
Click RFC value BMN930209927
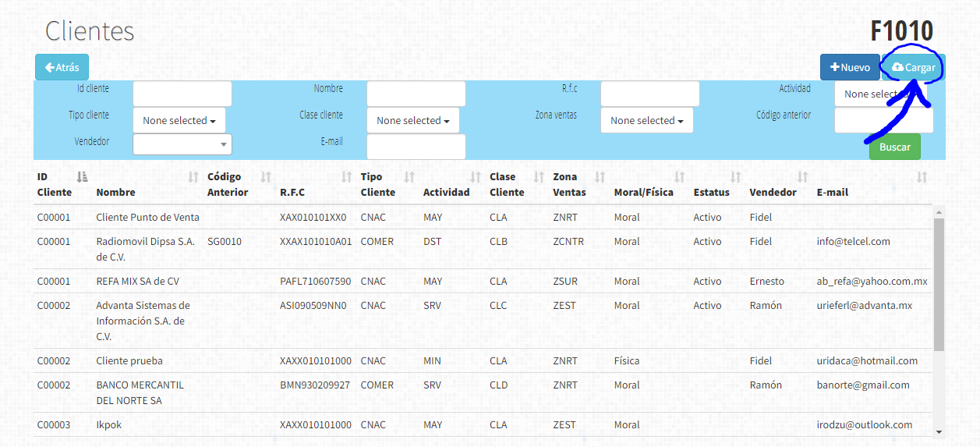click(x=315, y=385)
